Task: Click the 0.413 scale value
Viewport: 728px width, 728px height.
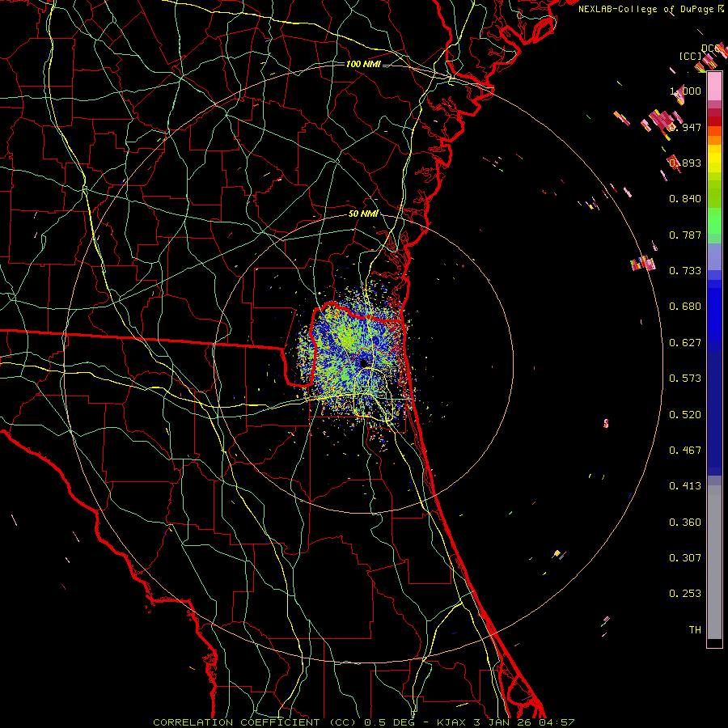Action: [685, 486]
